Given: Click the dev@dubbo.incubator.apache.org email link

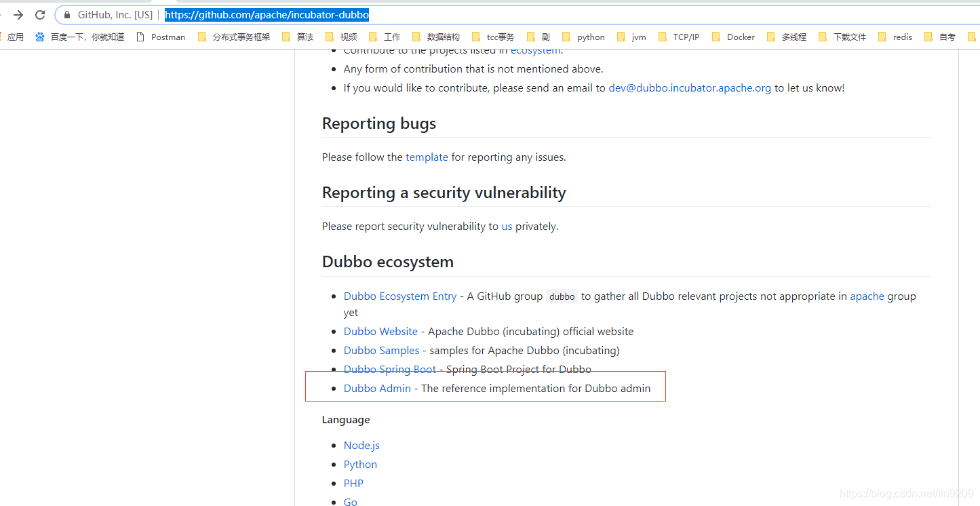Looking at the screenshot, I should 690,88.
